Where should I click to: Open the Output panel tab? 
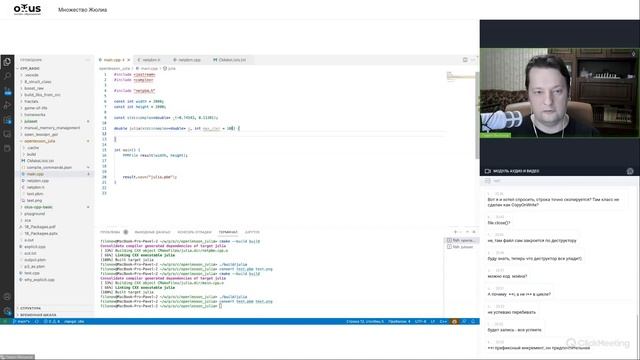152,232
